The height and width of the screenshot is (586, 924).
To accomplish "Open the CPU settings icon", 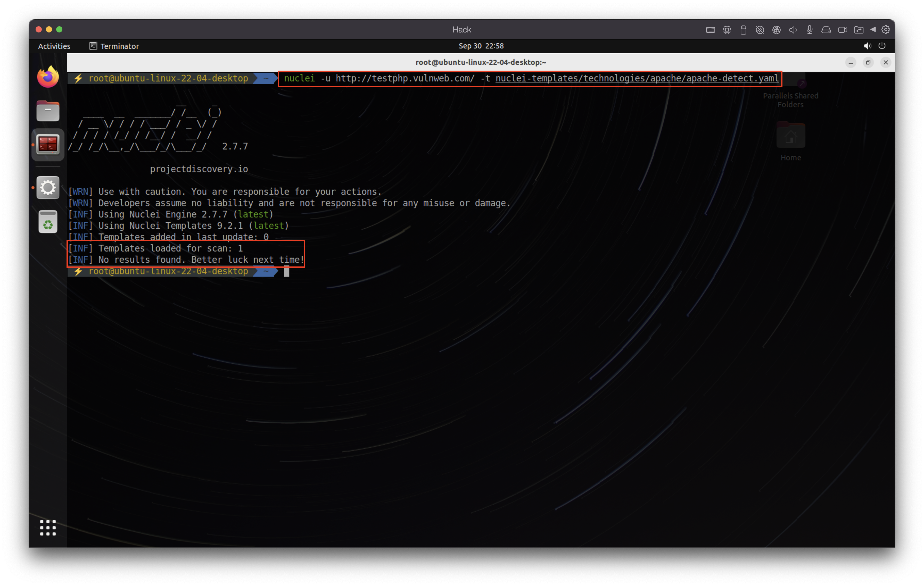I will pyautogui.click(x=727, y=30).
